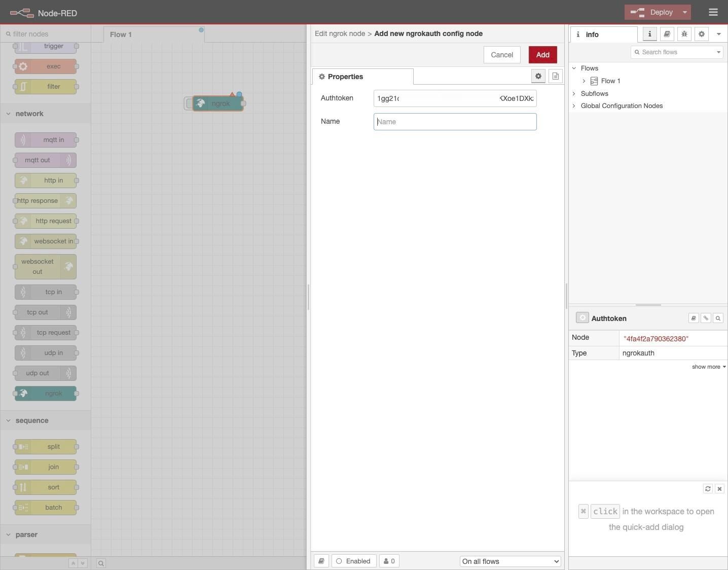The height and width of the screenshot is (570, 728).
Task: Cancel editing the ngrokauth config node
Action: 501,54
